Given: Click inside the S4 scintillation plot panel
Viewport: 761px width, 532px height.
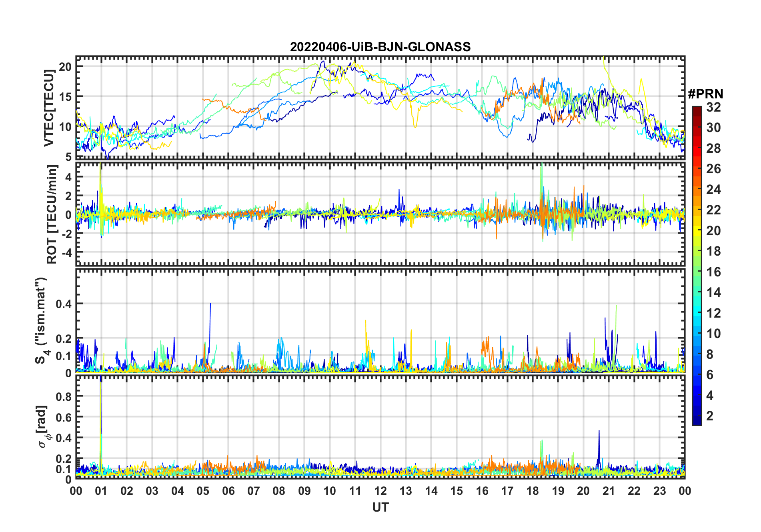Looking at the screenshot, I should click(x=380, y=320).
